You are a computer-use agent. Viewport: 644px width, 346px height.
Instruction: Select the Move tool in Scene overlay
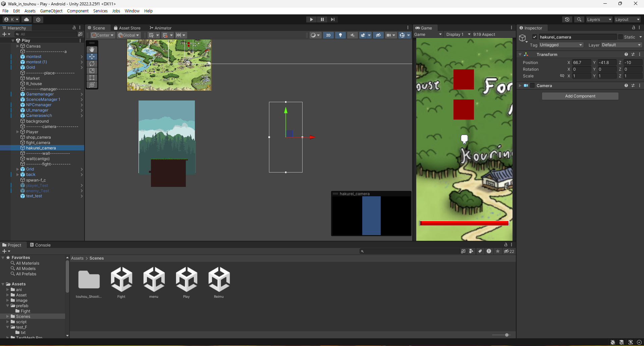(x=92, y=57)
